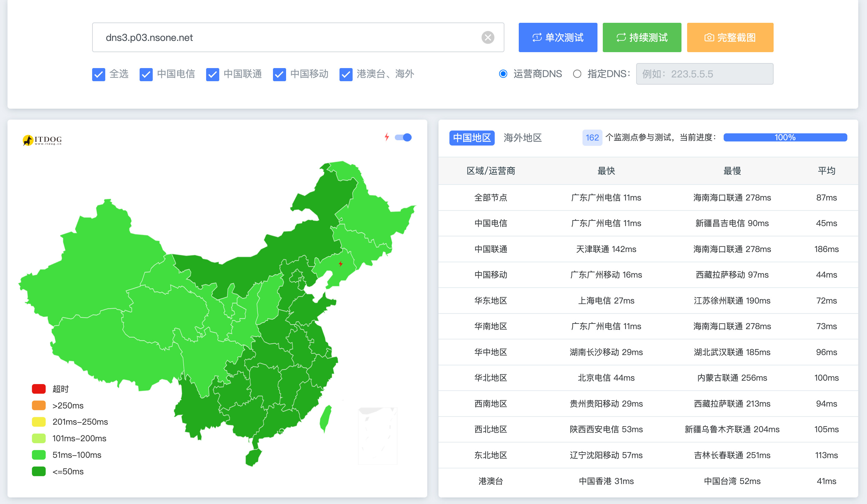Click the red lightning bolt icon near toggle
Viewport: 867px width, 504px height.
[x=387, y=137]
